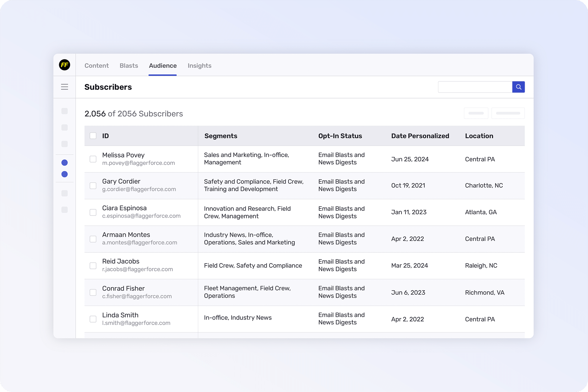Click the Subscribers page heading
The height and width of the screenshot is (392, 588).
click(x=108, y=87)
